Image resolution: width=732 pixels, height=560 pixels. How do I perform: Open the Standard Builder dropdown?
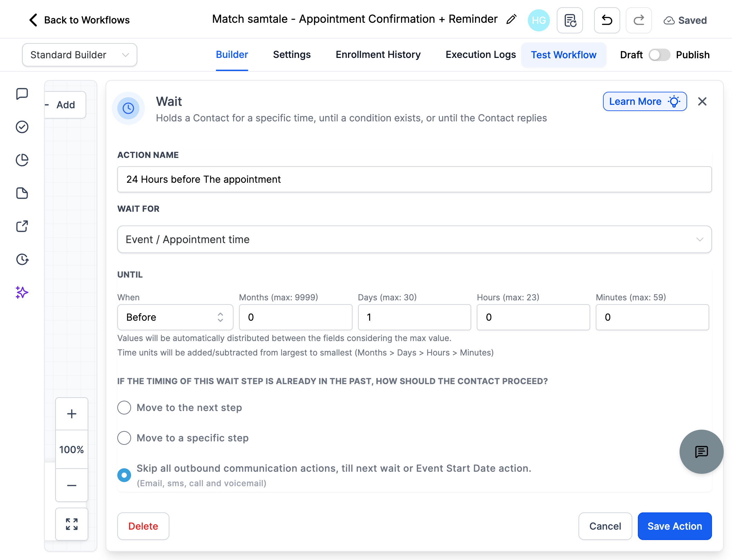80,55
